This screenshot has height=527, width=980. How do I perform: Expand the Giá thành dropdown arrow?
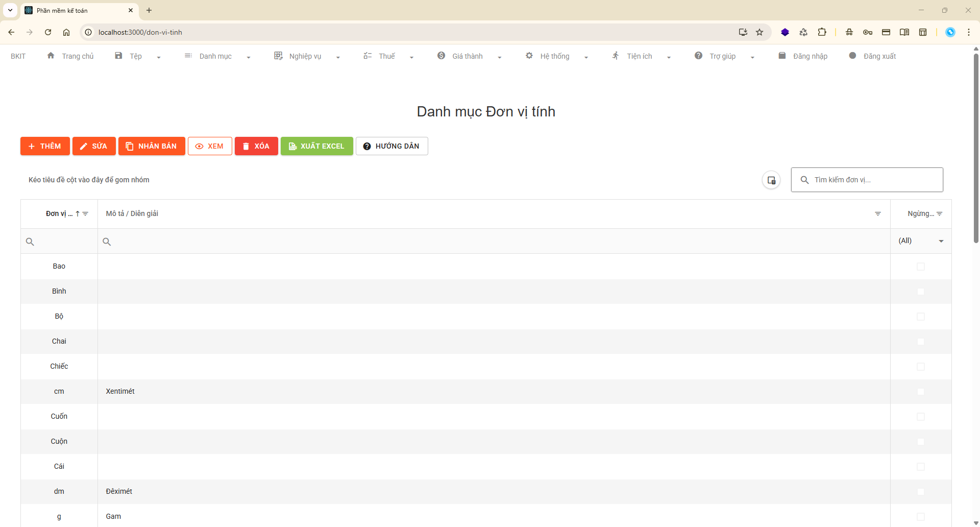click(x=500, y=57)
